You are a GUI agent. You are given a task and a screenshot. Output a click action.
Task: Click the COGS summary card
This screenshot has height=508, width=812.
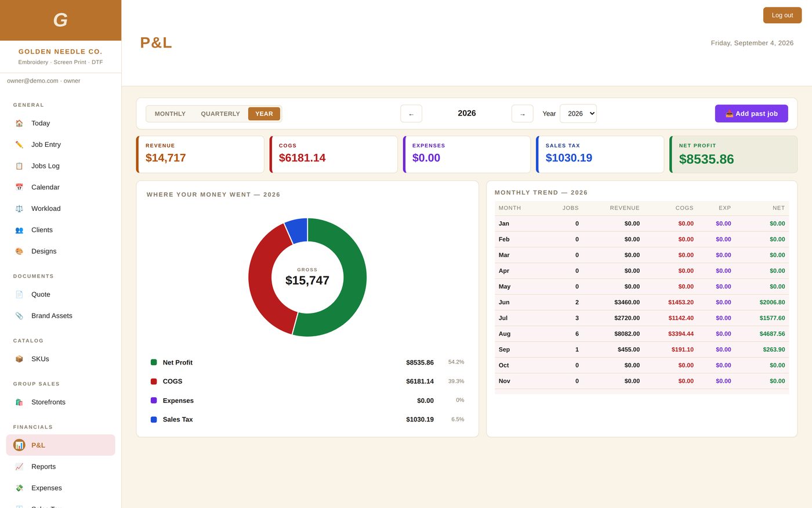tap(333, 154)
